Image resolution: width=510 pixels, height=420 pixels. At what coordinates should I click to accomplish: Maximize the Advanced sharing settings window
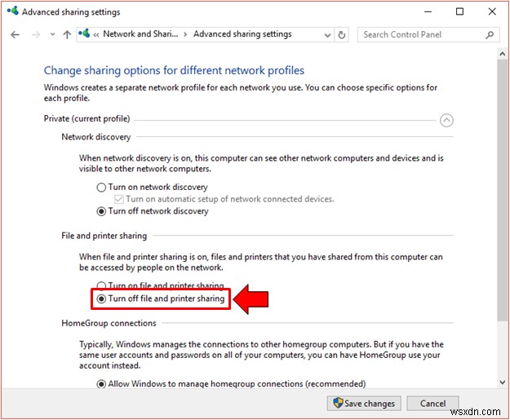pos(459,11)
